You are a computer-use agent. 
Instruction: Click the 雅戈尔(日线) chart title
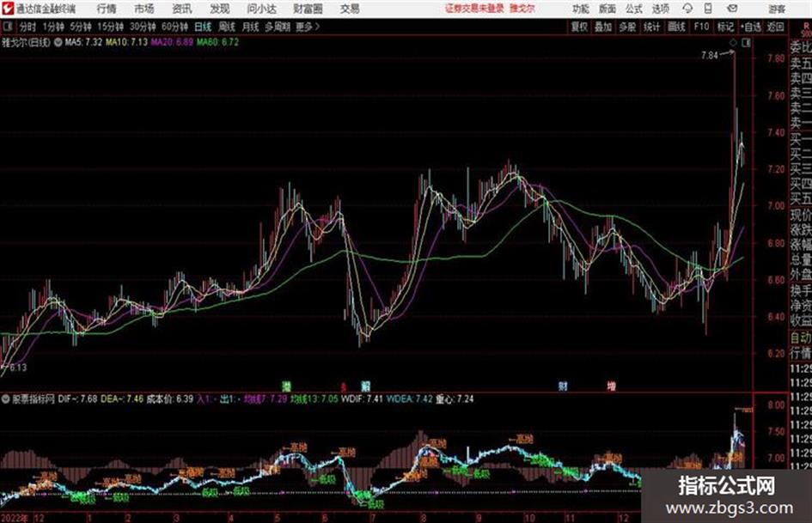pos(26,42)
